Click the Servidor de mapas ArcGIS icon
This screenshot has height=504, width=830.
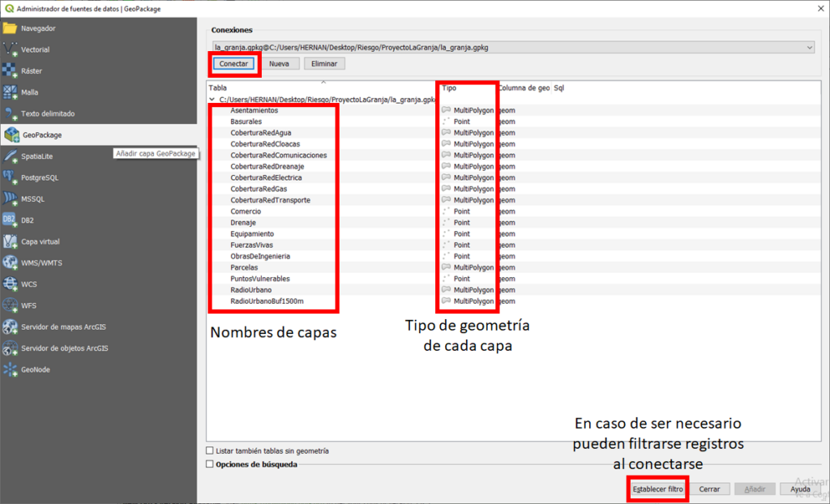point(10,327)
